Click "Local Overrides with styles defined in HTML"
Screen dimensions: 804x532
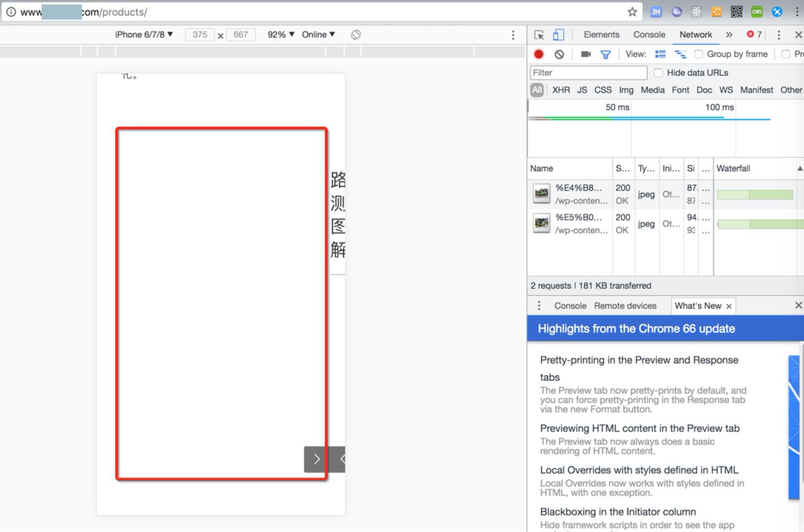(639, 470)
